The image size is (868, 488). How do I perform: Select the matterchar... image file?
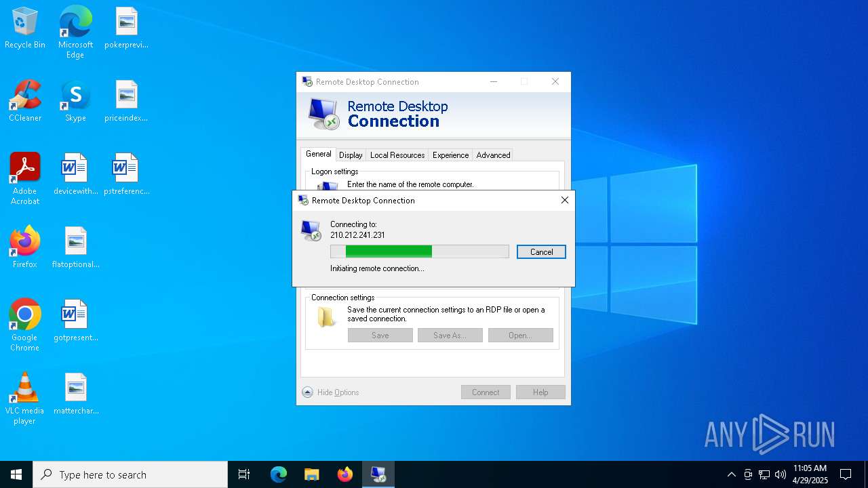pos(75,394)
